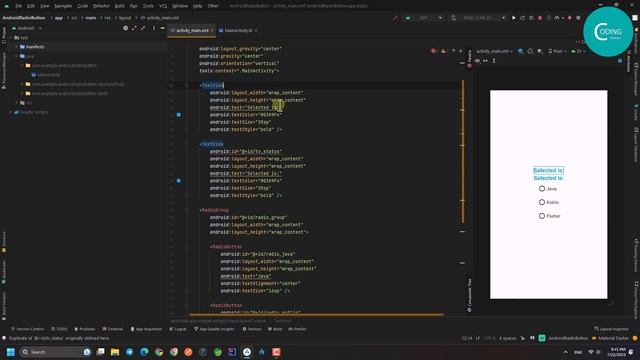This screenshot has width=640, height=360.
Task: Open the run configuration 'app' dropdown
Action: pos(423,18)
